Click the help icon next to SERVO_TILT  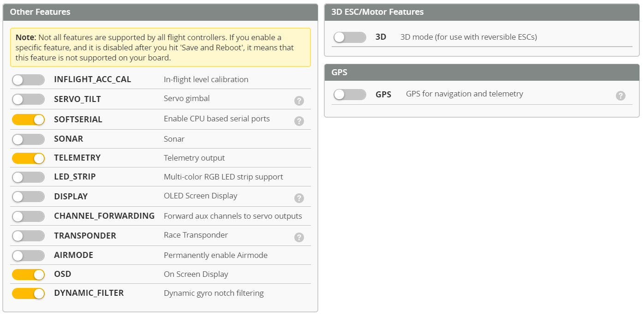coord(299,101)
